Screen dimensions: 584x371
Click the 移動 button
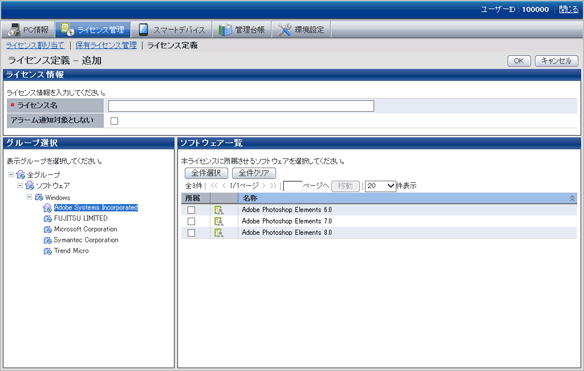point(345,186)
